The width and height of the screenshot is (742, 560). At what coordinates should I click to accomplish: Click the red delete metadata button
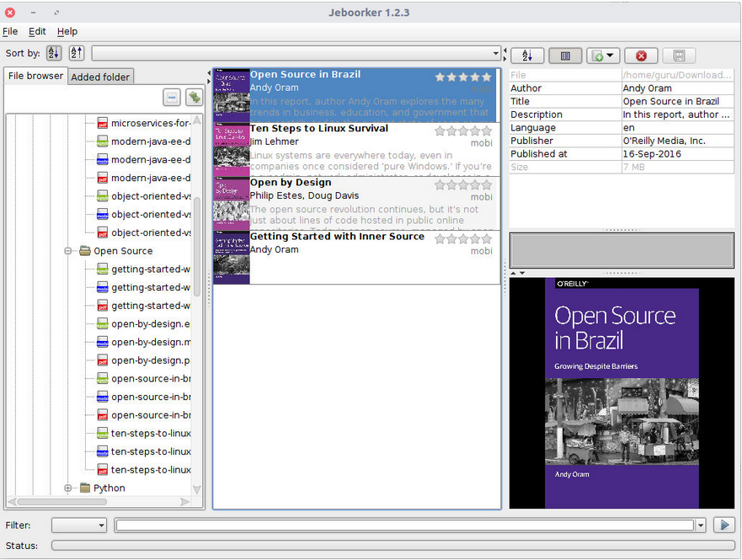tap(641, 56)
